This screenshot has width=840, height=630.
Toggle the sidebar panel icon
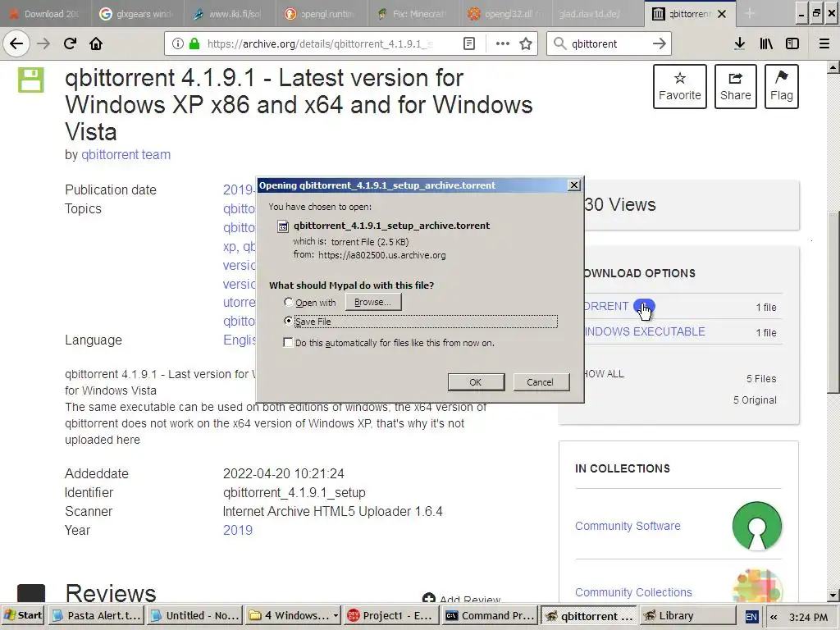(x=792, y=43)
